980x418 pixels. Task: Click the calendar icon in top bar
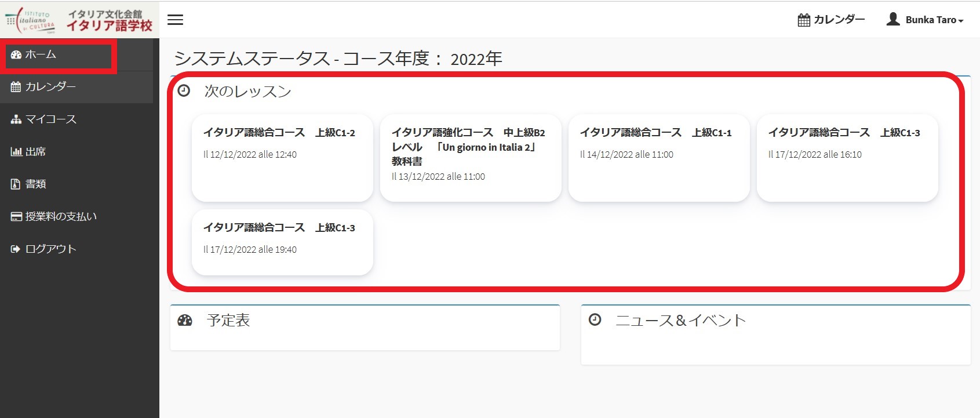tap(804, 20)
